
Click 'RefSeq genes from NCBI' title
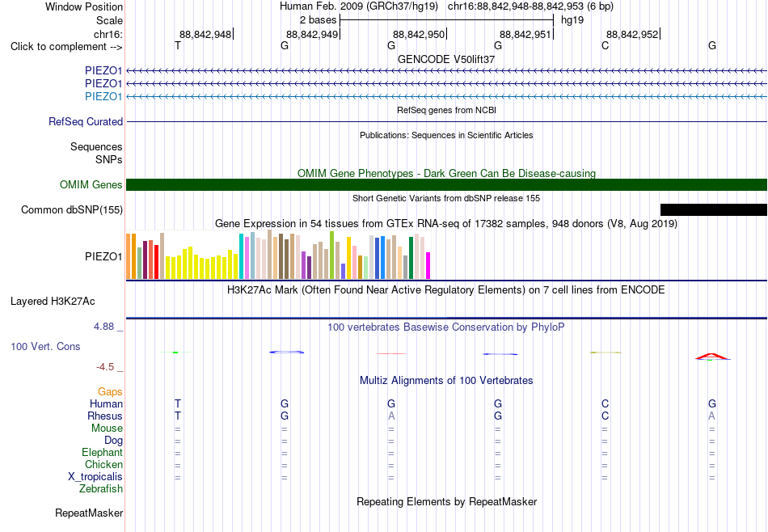coord(447,110)
